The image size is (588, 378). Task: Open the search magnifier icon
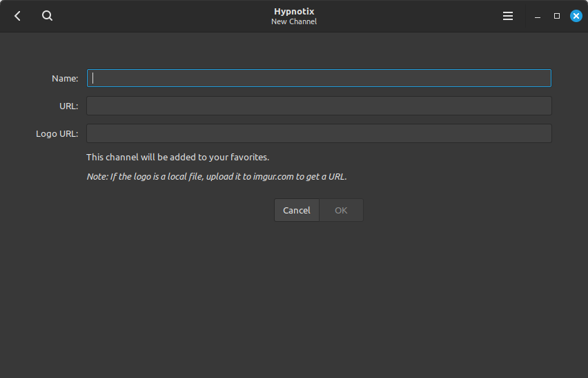(x=47, y=16)
